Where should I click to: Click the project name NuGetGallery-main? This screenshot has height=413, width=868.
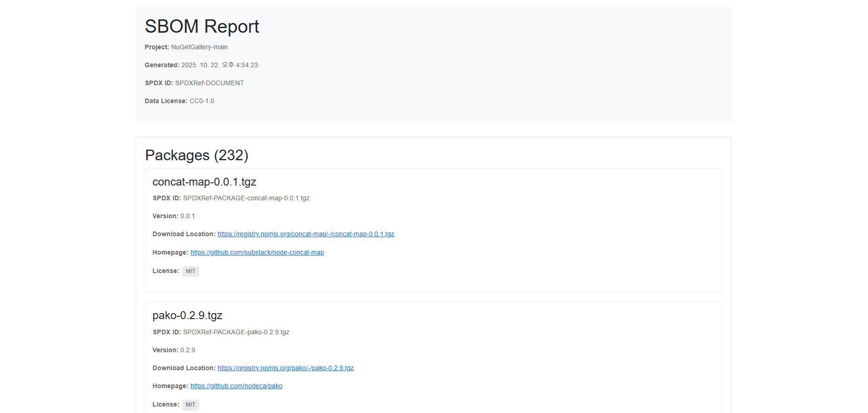tap(199, 47)
